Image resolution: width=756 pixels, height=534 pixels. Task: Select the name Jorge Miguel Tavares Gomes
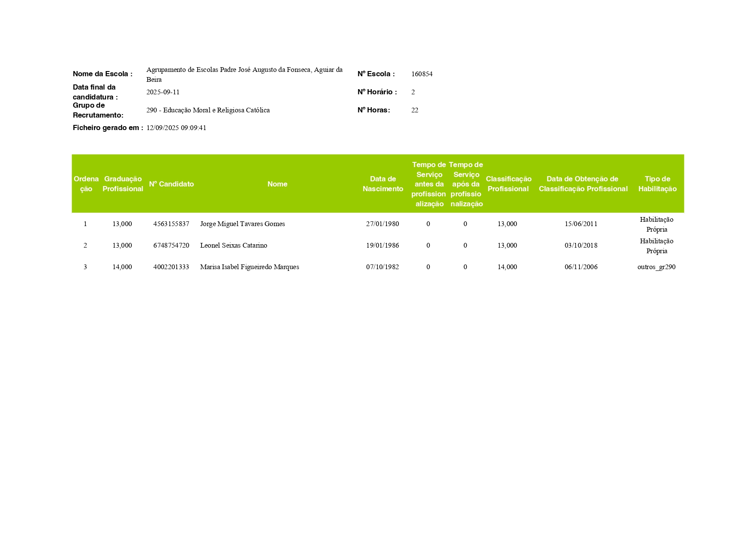point(243,224)
